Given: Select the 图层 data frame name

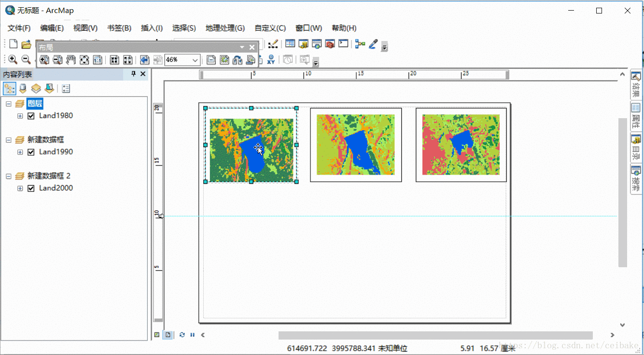Looking at the screenshot, I should coord(35,103).
